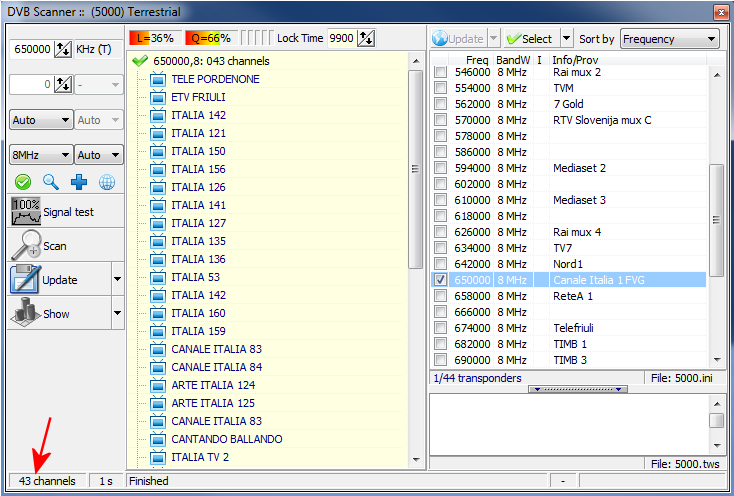The image size is (734, 496).
Task: Click the TV icon of ITALIA 156
Action: tap(158, 169)
